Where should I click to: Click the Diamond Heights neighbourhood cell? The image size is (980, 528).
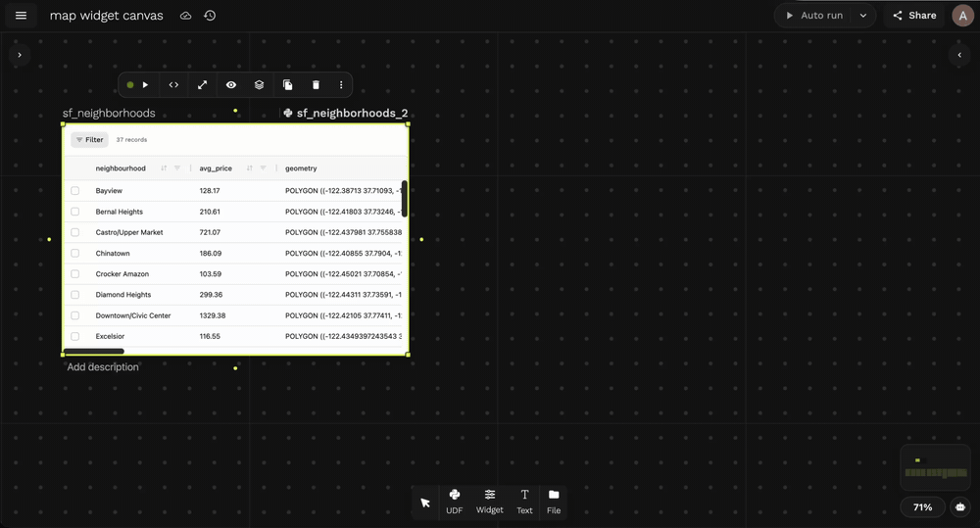tap(123, 294)
